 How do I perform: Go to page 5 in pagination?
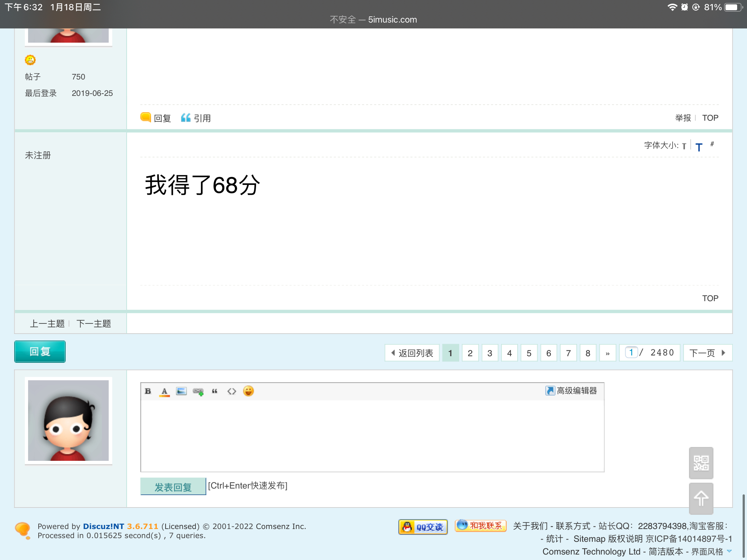(x=529, y=353)
